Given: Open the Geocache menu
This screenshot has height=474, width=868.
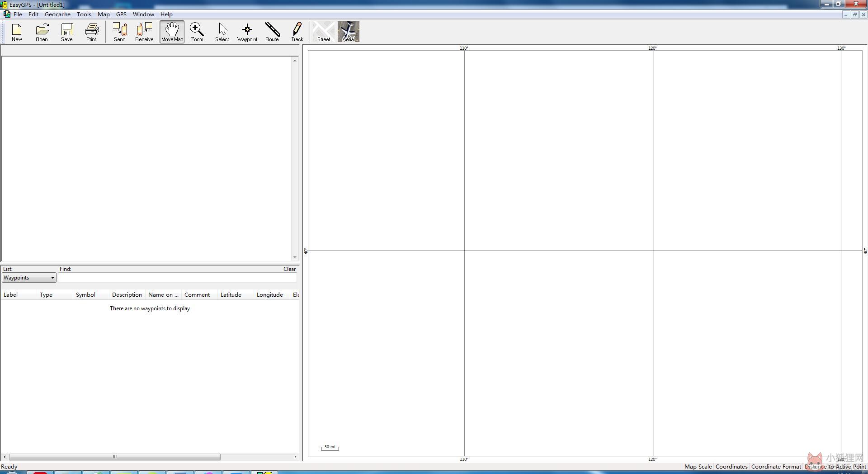Looking at the screenshot, I should pos(57,14).
